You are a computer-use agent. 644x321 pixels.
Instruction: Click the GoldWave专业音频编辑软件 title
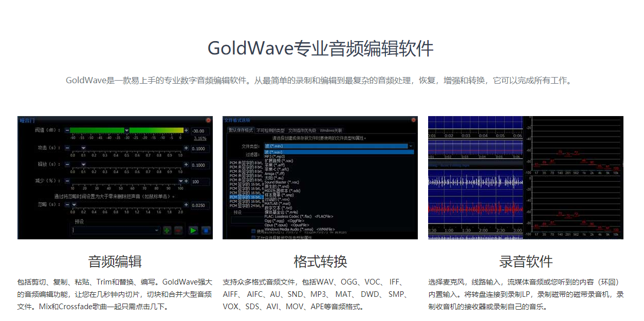pyautogui.click(x=321, y=49)
